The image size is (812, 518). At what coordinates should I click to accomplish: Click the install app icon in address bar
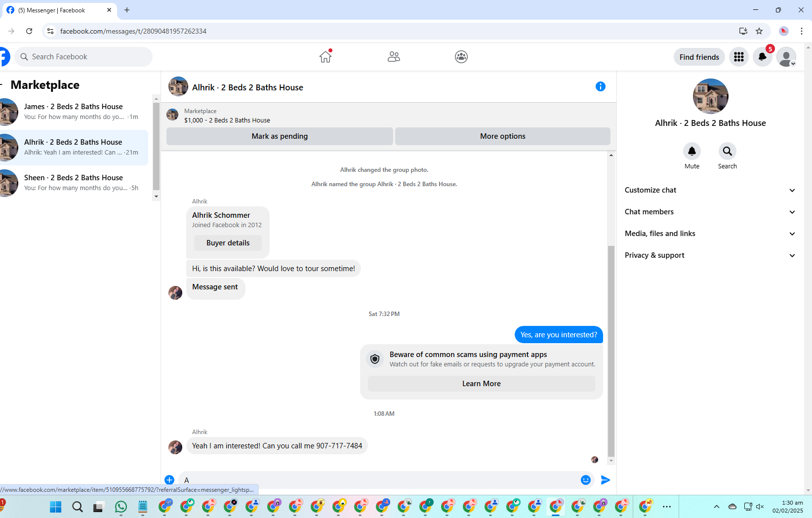coord(743,31)
